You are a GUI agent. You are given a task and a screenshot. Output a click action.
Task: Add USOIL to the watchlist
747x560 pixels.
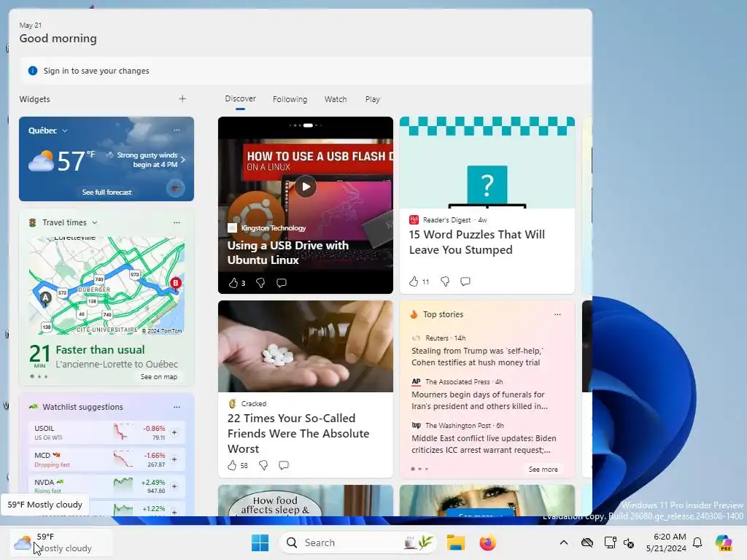coord(174,432)
